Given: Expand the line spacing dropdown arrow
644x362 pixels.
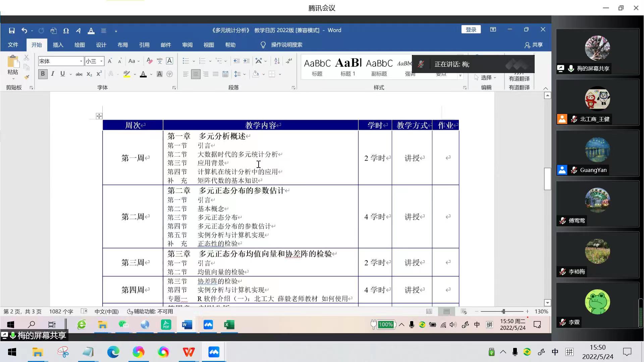Looking at the screenshot, I should point(244,74).
